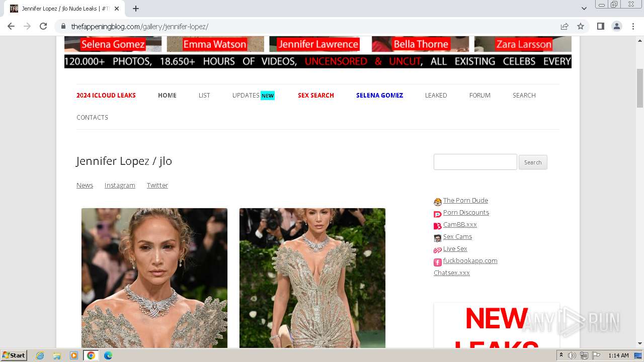This screenshot has height=362, width=644.
Task: Launch Microsoft Edge from the taskbar
Action: point(108,355)
